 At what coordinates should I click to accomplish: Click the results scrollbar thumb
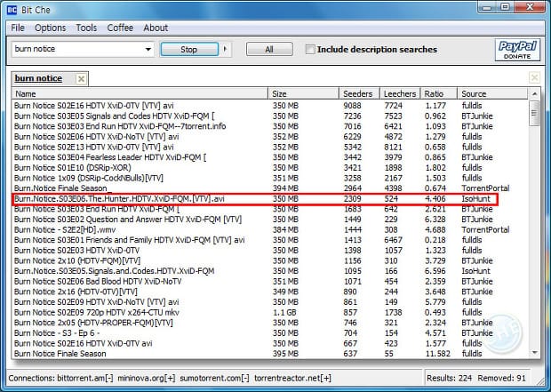tap(534, 113)
